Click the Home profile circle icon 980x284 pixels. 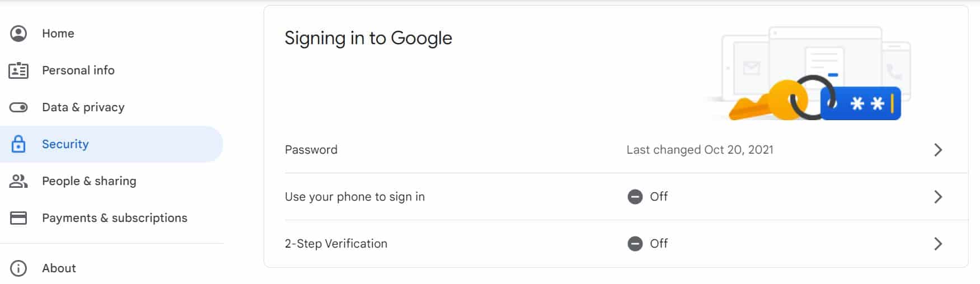[x=18, y=34]
